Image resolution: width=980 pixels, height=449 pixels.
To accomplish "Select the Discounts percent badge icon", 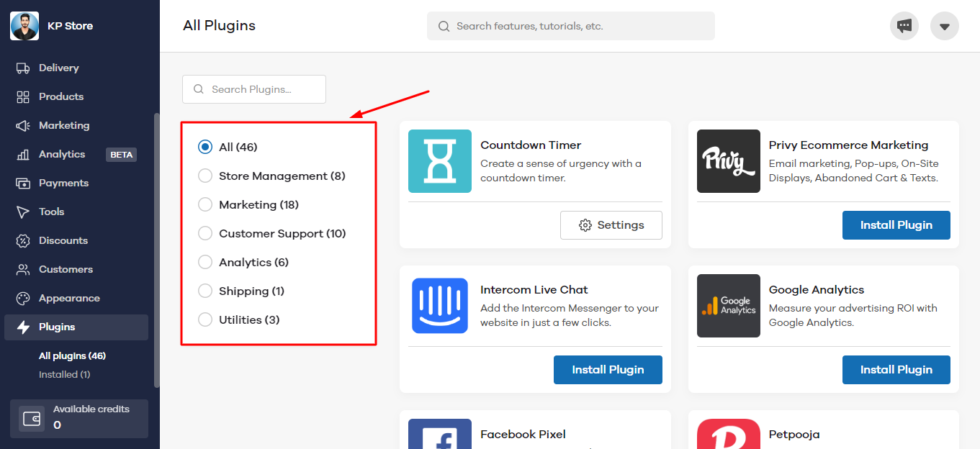I will point(23,240).
